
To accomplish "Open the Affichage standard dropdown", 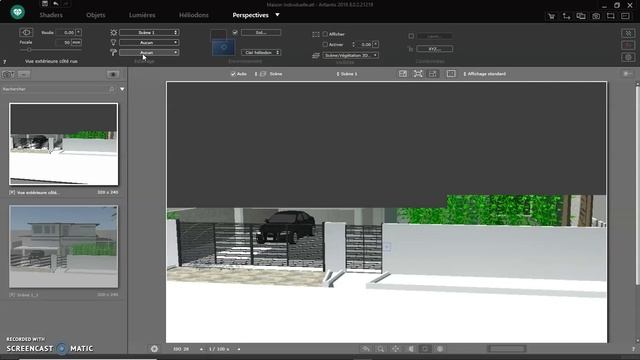I will pos(484,74).
